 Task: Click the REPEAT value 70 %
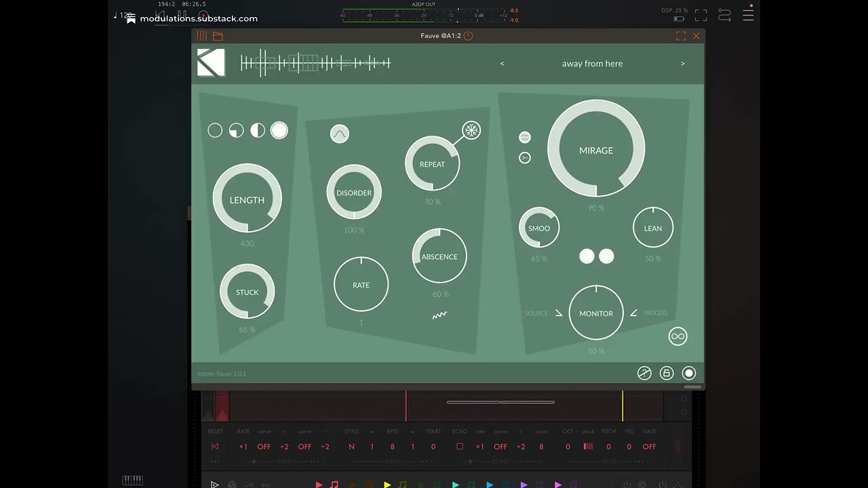click(432, 202)
